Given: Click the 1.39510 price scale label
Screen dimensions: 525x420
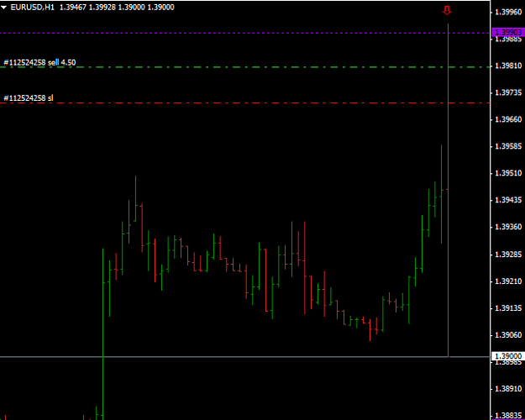Looking at the screenshot, I should [508, 173].
